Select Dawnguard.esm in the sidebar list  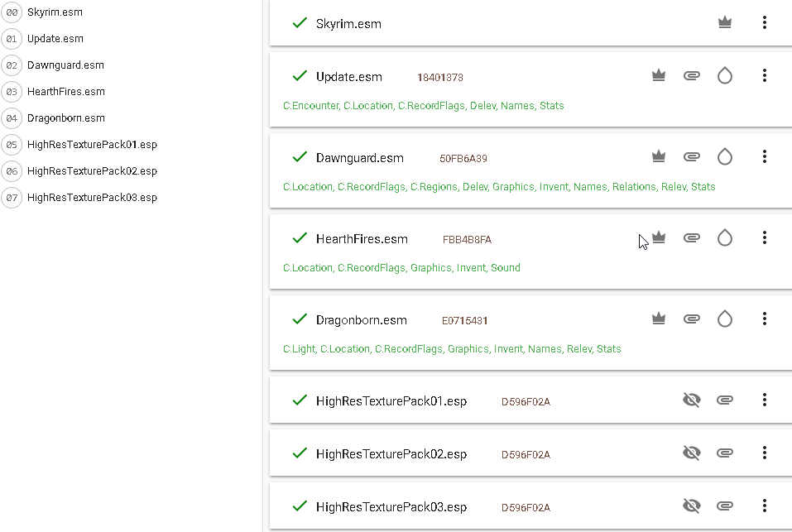65,65
